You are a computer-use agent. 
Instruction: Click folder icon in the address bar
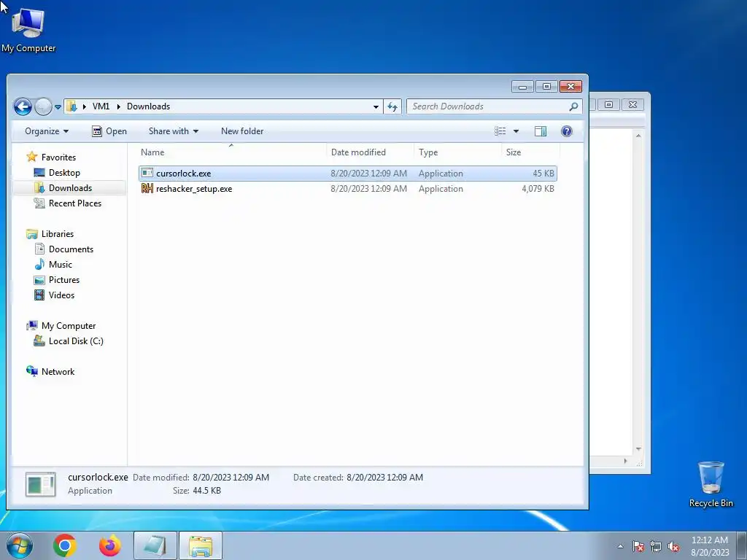(x=71, y=106)
